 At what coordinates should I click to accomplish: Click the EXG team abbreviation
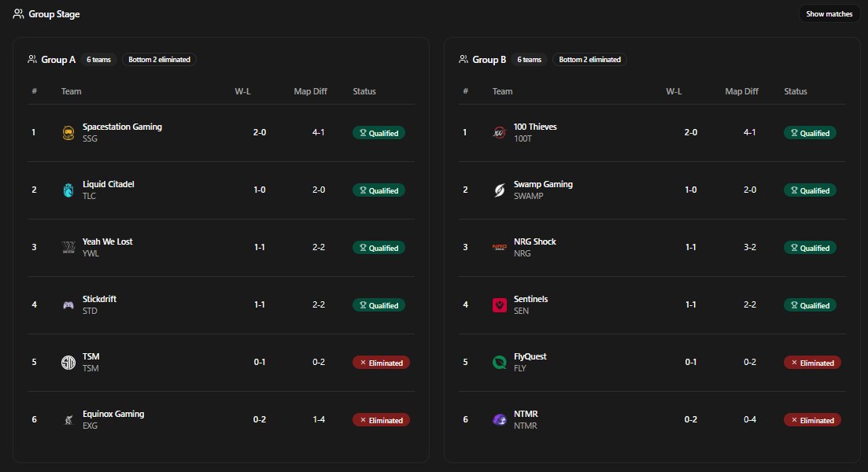[90, 426]
